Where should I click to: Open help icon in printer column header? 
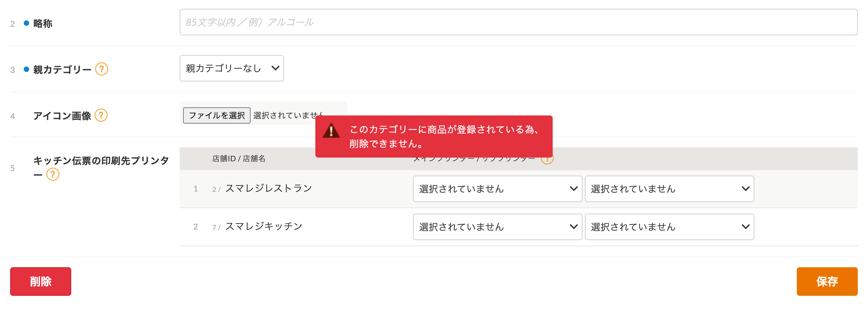(547, 160)
